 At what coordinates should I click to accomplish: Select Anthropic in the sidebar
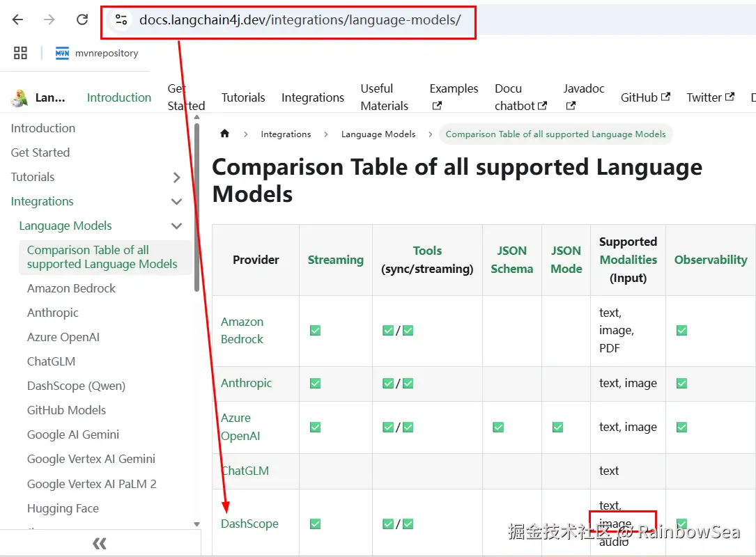52,313
